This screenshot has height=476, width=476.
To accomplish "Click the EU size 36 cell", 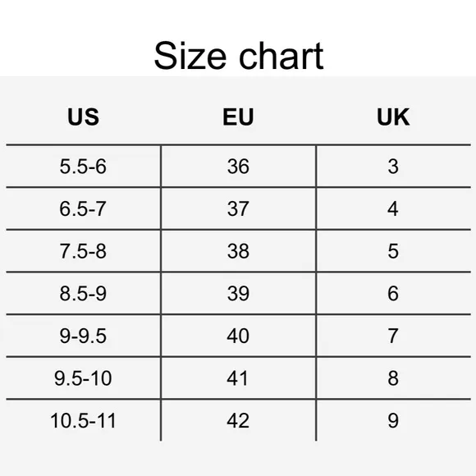I will [238, 167].
